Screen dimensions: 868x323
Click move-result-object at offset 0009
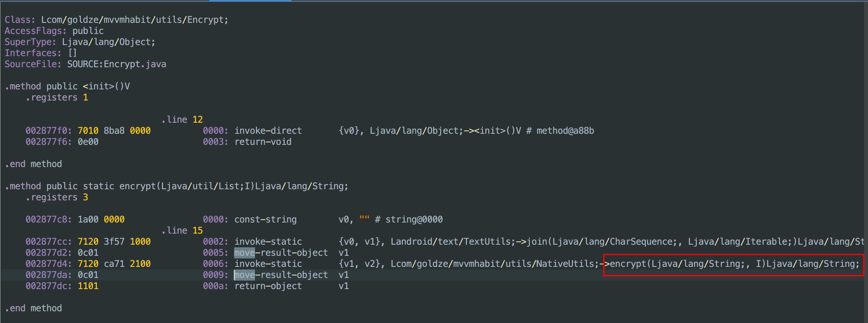tap(281, 275)
